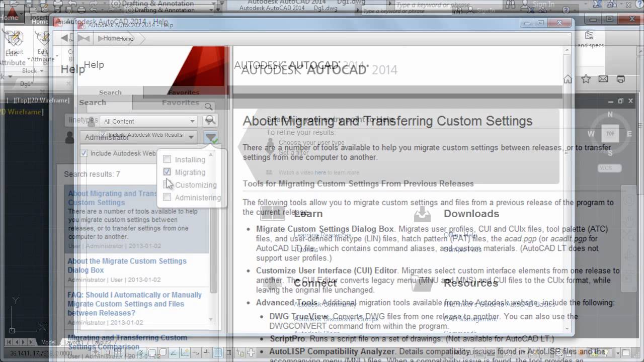Click the Insert block icon in ribbon

[14, 39]
